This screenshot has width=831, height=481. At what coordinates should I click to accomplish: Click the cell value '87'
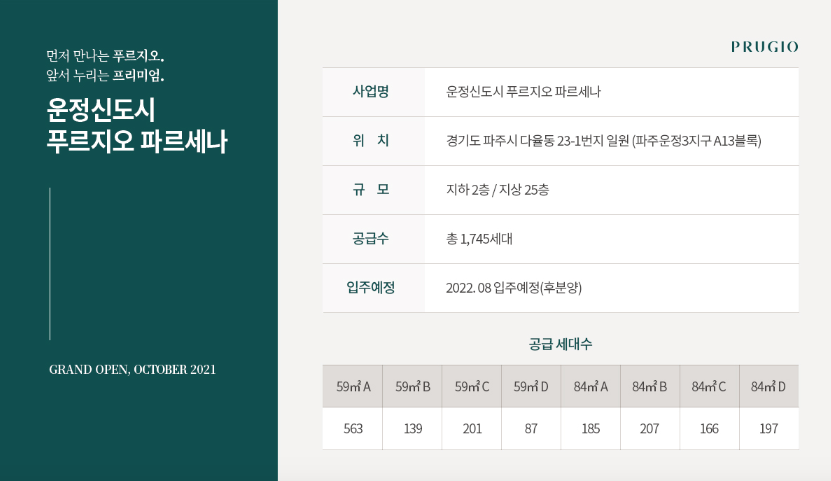[531, 429]
